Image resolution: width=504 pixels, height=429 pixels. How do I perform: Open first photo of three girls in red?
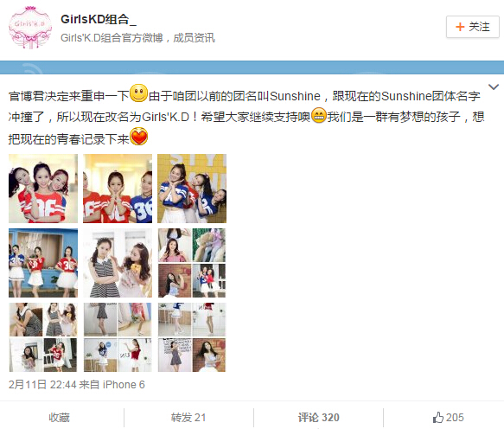(43, 189)
